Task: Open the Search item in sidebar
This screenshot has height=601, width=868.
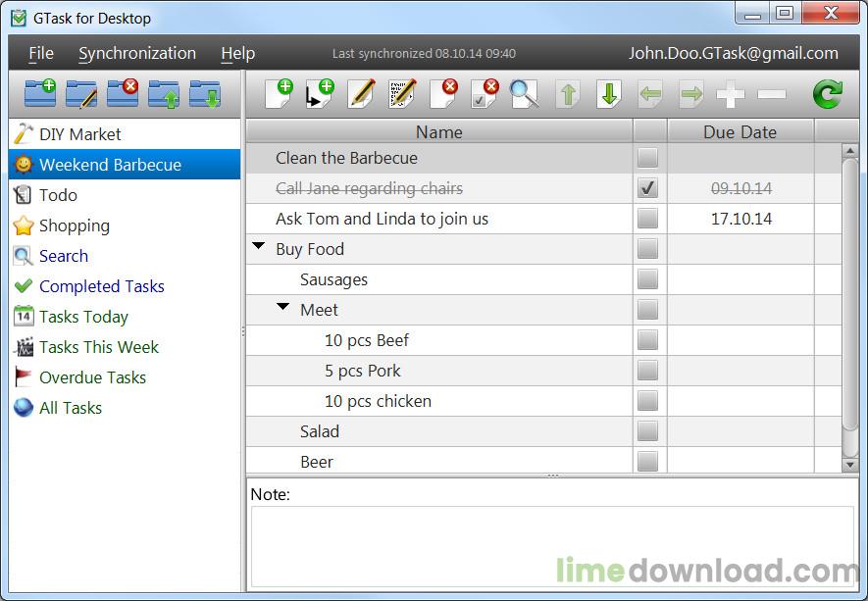Action: tap(126, 256)
